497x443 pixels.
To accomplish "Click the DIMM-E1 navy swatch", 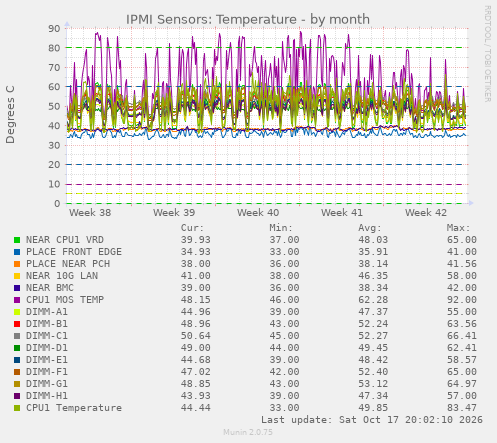I will pyautogui.click(x=17, y=360).
